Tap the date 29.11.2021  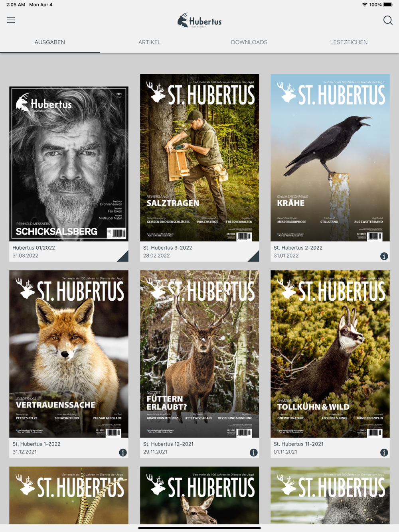pos(155,452)
